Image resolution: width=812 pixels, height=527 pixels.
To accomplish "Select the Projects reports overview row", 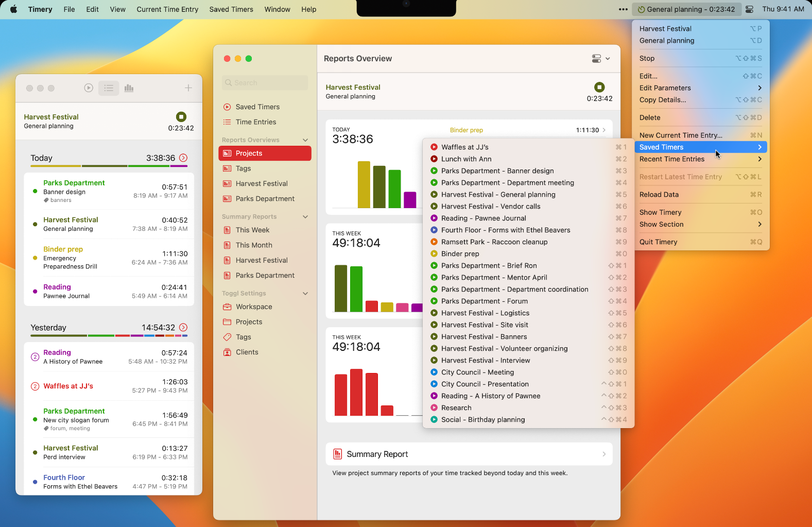I will click(x=265, y=153).
